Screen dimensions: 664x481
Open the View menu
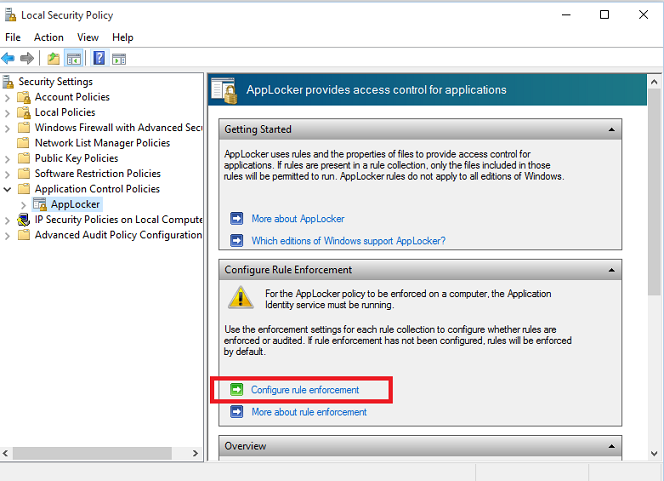click(x=88, y=38)
